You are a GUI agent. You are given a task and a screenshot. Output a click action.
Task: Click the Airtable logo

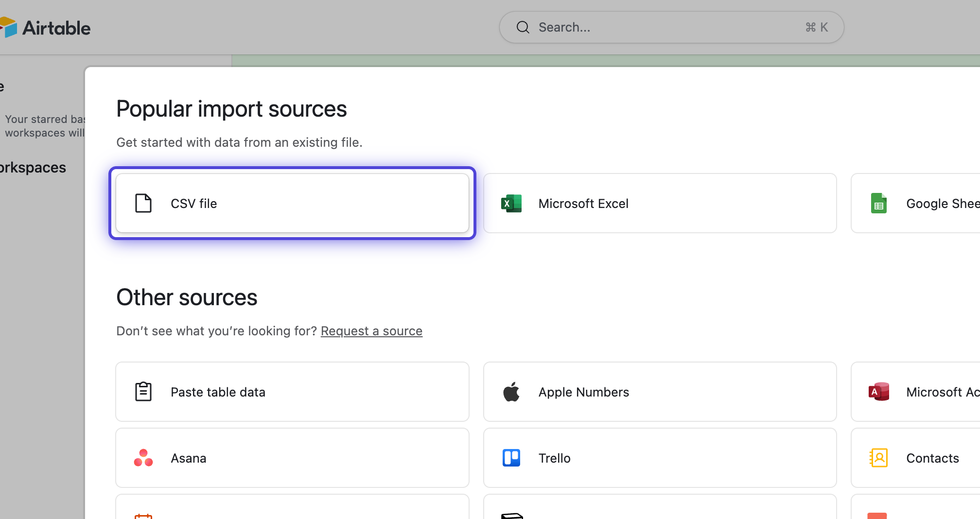click(x=46, y=28)
